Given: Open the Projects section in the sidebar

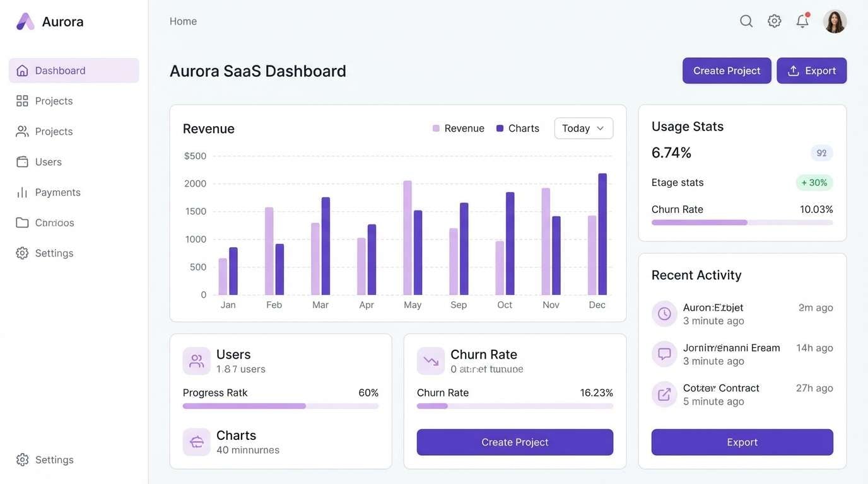Looking at the screenshot, I should coord(54,100).
